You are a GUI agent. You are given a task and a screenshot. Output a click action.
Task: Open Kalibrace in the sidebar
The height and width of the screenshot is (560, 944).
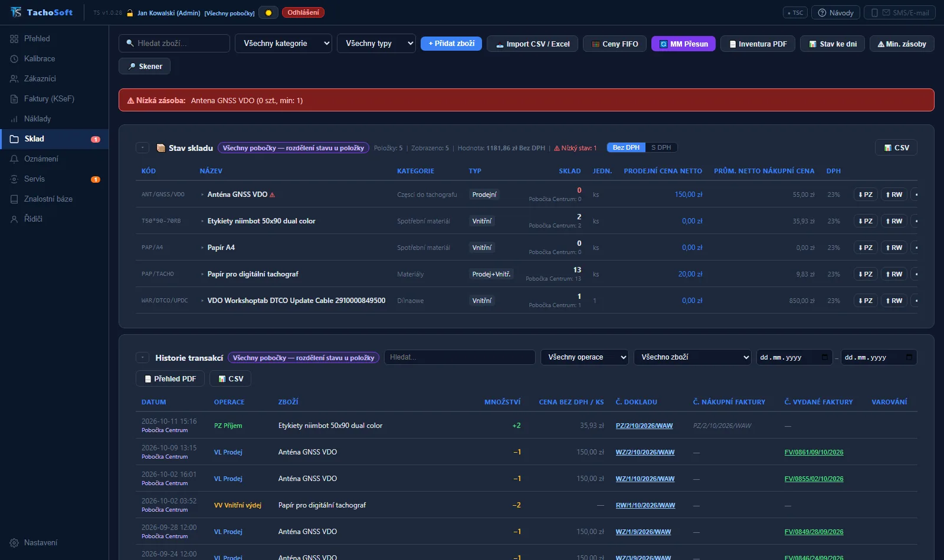[x=39, y=58]
